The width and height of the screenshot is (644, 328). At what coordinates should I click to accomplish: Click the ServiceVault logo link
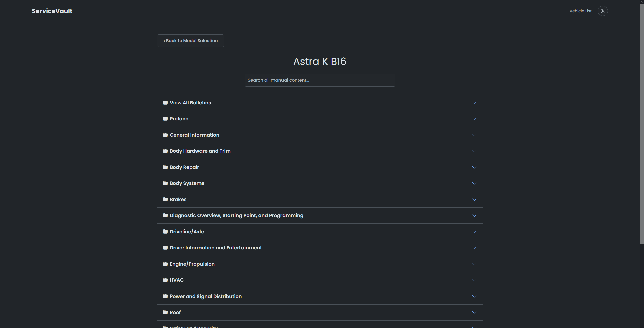52,11
